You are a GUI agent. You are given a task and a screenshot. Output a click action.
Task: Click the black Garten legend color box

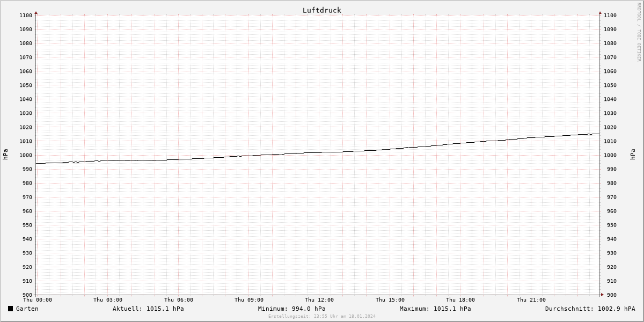[10, 309]
